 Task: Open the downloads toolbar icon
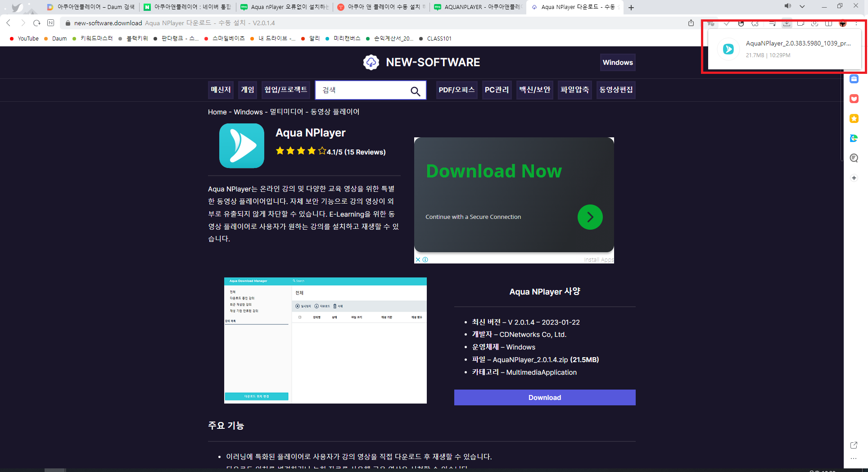click(787, 23)
